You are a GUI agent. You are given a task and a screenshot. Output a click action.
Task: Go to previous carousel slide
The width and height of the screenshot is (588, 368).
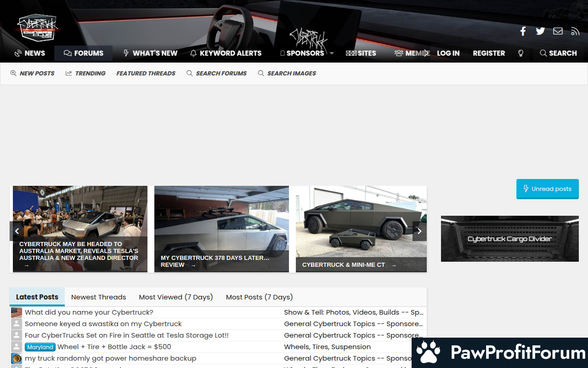click(x=17, y=231)
